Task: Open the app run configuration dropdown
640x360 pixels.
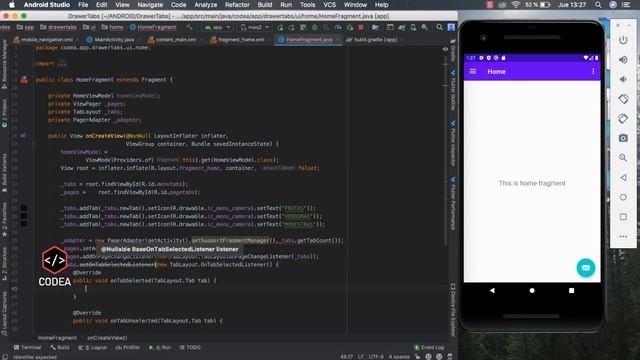Action: pyautogui.click(x=218, y=27)
